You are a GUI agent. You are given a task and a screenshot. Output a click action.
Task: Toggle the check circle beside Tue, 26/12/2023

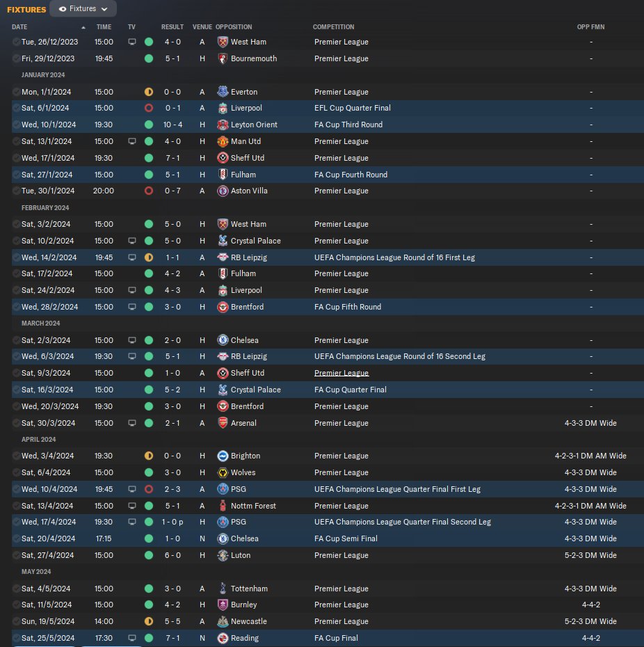tap(16, 42)
